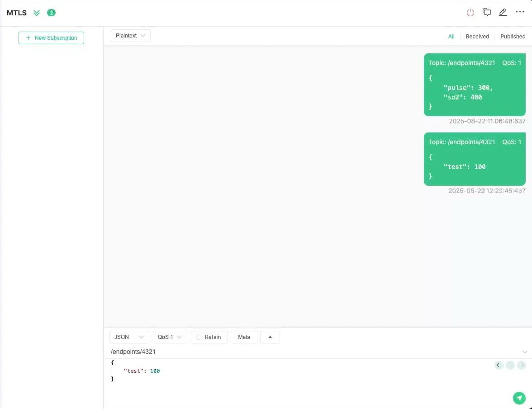This screenshot has height=409, width=532.
Task: Navigate forward with the right arrow icon
Action: coord(521,365)
